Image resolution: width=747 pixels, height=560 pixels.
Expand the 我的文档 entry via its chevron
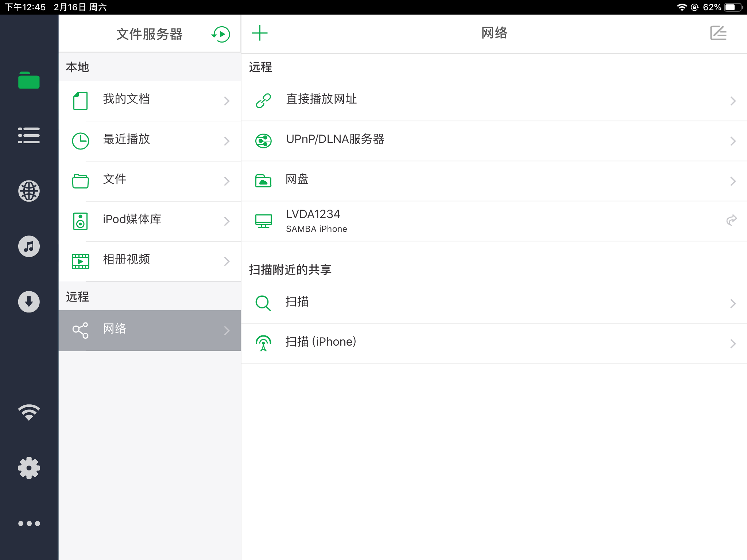click(x=227, y=101)
